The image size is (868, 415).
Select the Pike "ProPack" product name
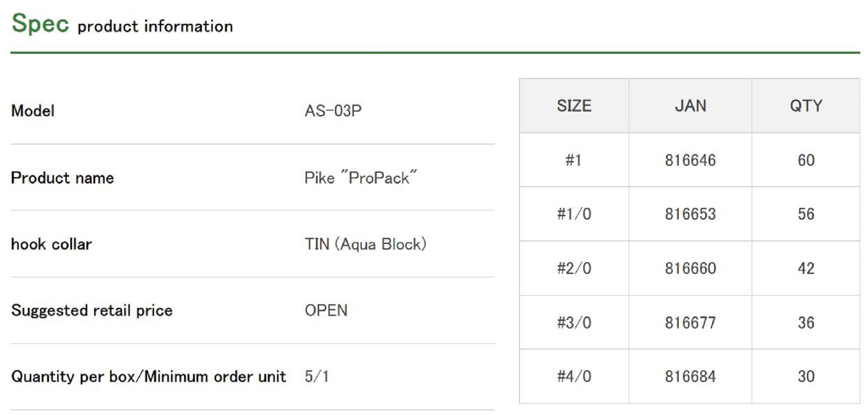360,178
